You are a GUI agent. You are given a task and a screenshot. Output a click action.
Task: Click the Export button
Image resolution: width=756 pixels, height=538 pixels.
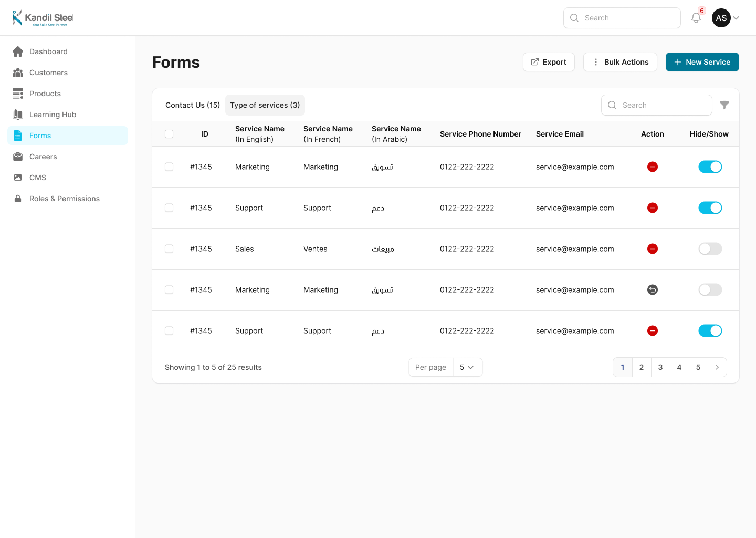(549, 62)
